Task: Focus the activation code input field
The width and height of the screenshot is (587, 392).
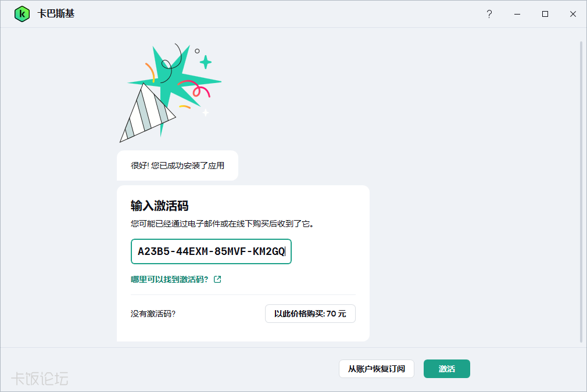Action: (211, 251)
